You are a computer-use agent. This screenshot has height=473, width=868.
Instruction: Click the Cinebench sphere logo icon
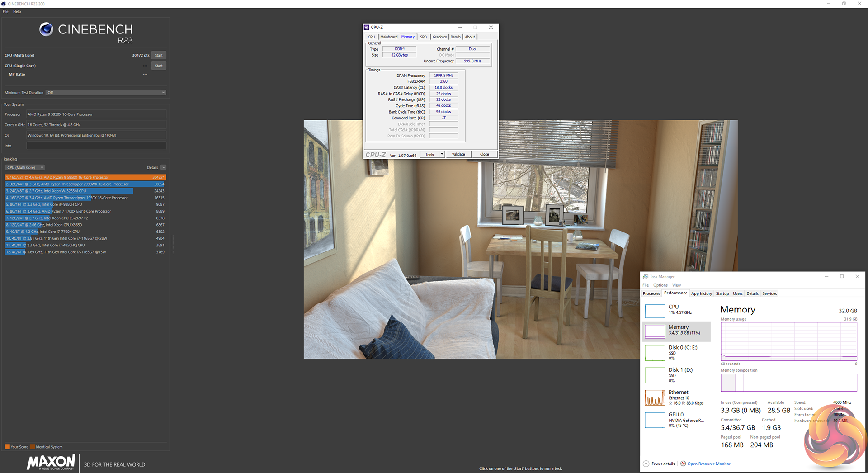(46, 29)
